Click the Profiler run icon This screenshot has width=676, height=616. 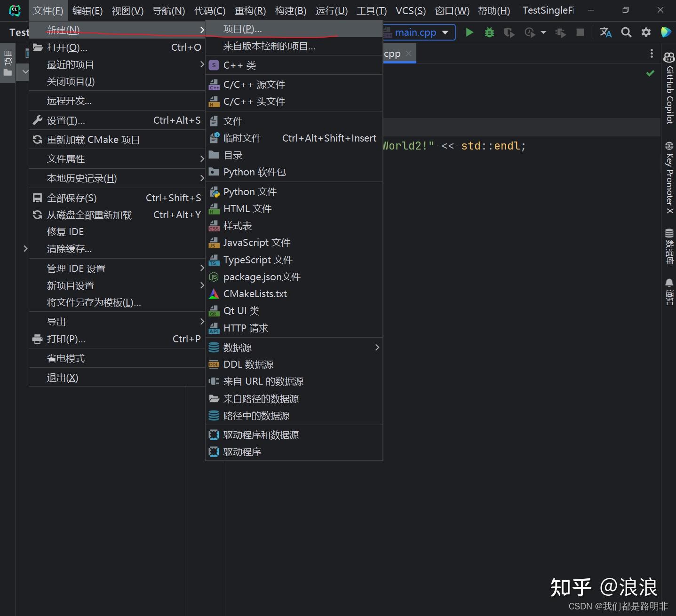coord(530,32)
